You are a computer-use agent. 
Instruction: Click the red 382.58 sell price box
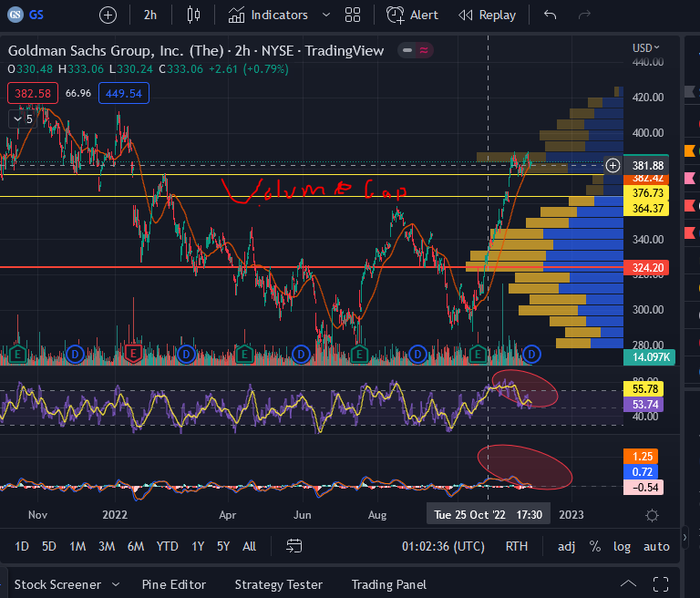pyautogui.click(x=33, y=93)
